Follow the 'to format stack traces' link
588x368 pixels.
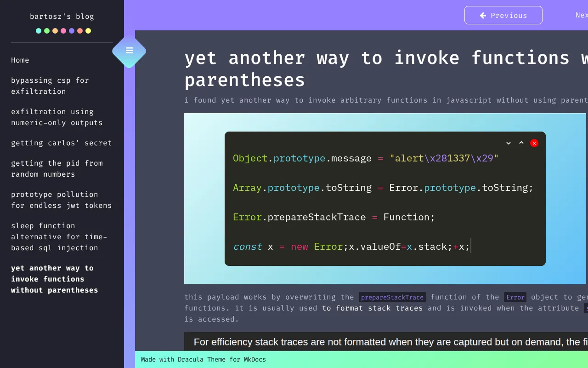coord(372,308)
